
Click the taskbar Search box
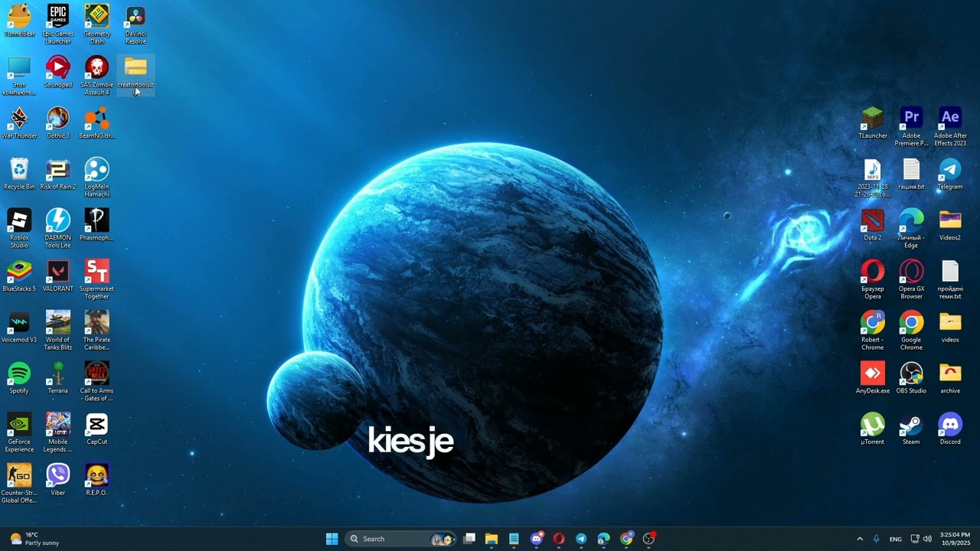coord(400,539)
